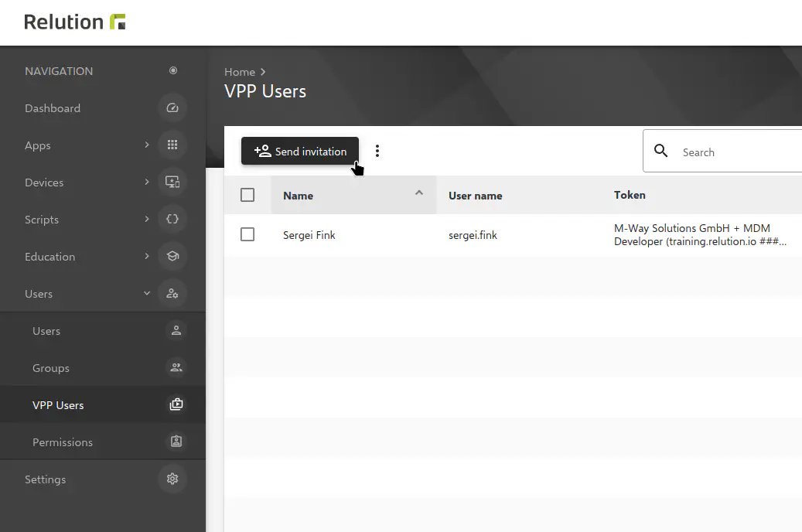Toggle the navigation pin circle icon
This screenshot has height=532, width=802.
point(172,70)
